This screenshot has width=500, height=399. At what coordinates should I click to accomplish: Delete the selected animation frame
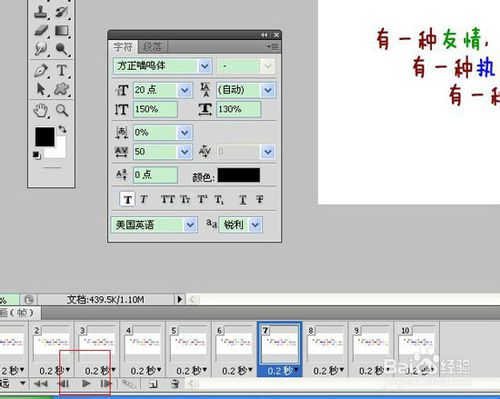click(x=175, y=384)
